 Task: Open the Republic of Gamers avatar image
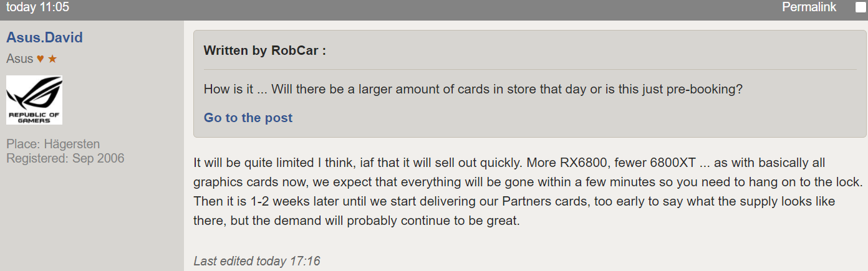(34, 100)
